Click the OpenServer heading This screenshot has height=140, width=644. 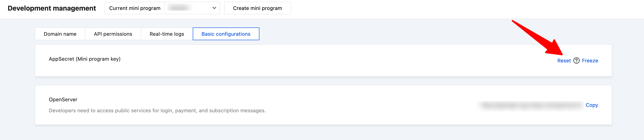[x=63, y=99]
